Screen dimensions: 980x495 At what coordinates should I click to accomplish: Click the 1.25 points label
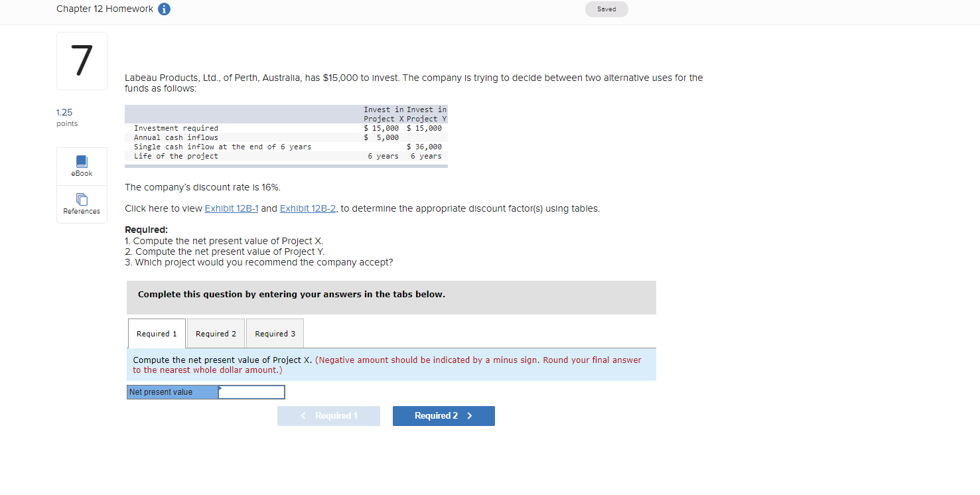(67, 118)
